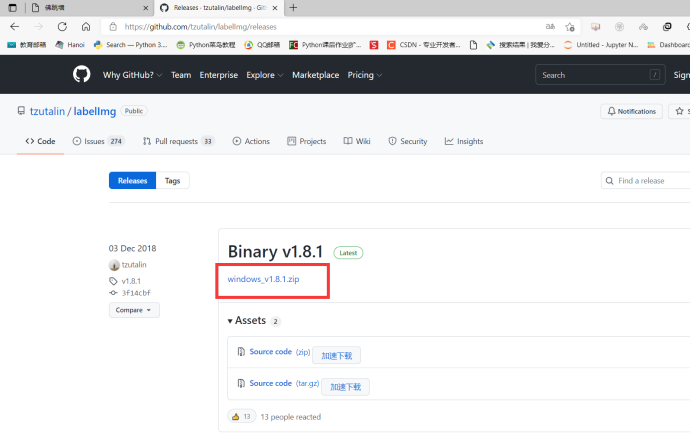Viewport: 691px width, 433px height.
Task: Click the browser address bar URL
Action: (201, 27)
